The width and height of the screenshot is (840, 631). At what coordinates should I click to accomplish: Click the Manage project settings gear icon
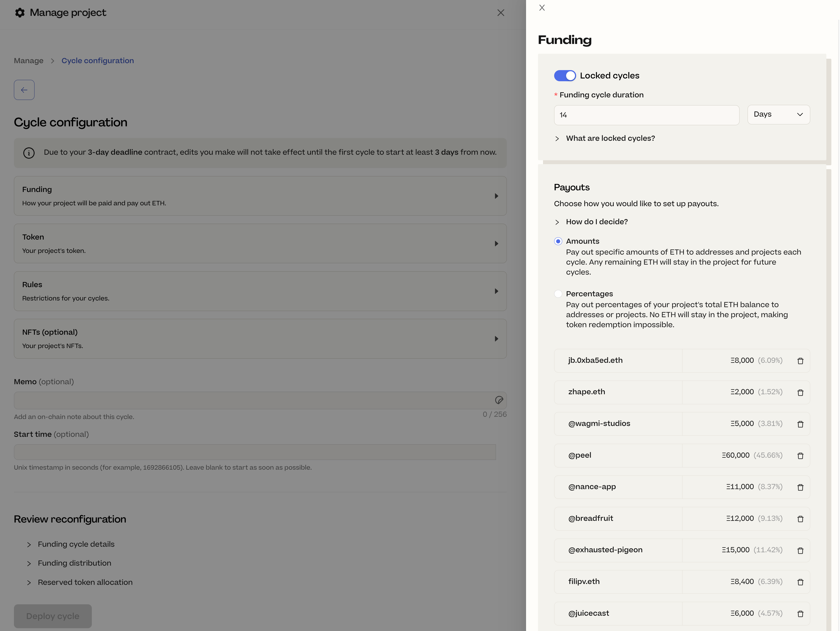20,13
